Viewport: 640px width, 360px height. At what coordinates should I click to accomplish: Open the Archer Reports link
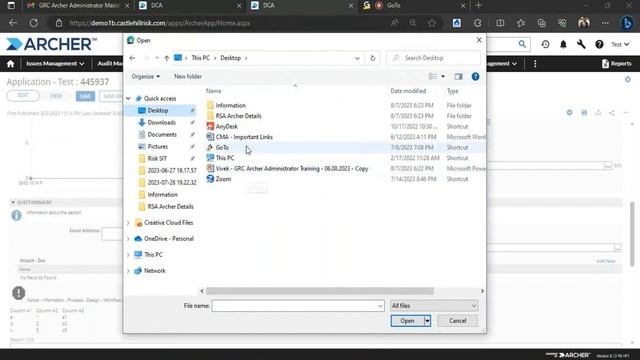point(616,64)
